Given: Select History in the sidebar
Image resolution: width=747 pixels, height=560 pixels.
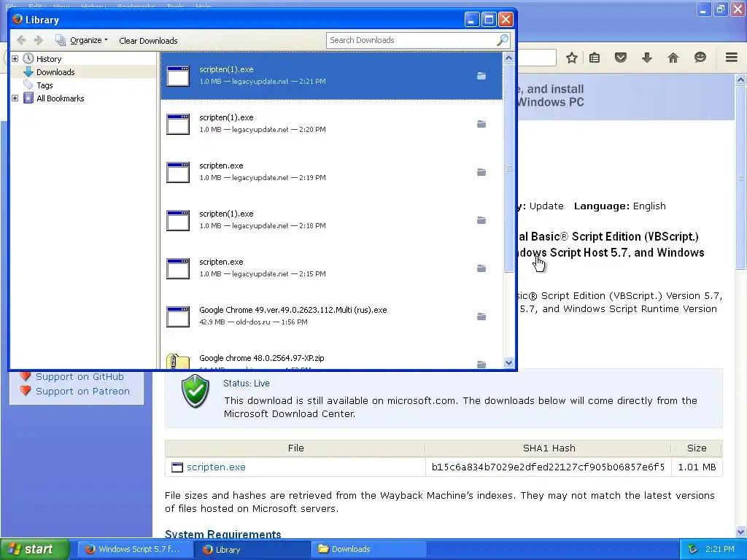Looking at the screenshot, I should click(49, 59).
